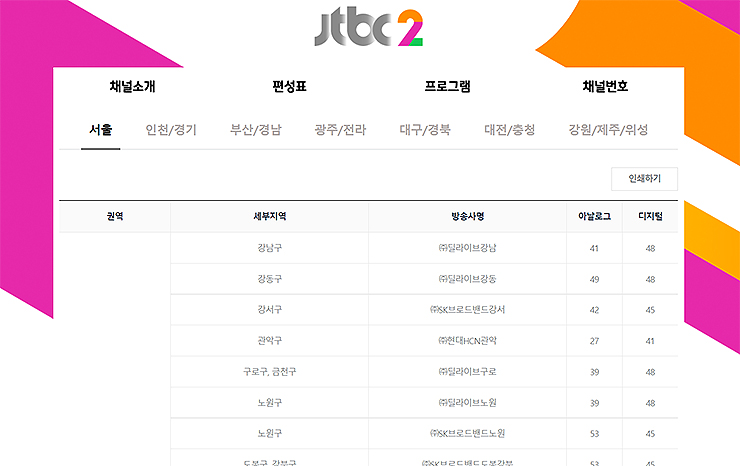Open the 프로그램 menu
The width and height of the screenshot is (740, 466).
[x=447, y=86]
